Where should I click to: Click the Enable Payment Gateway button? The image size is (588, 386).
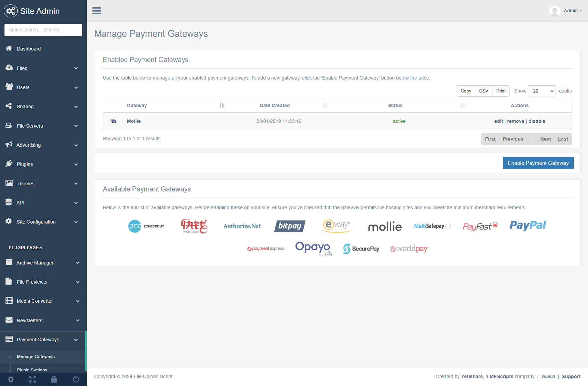tap(538, 163)
